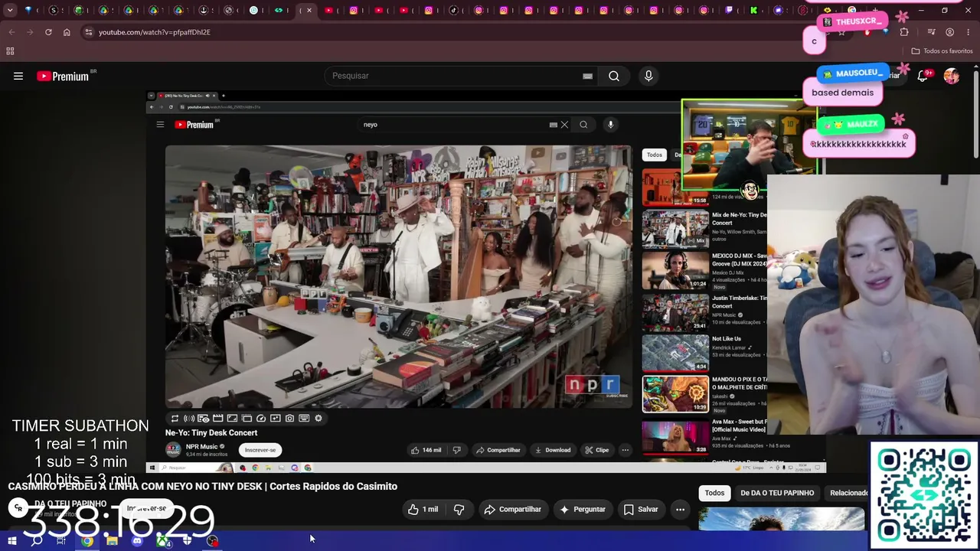Close the active YouTube browser tab

click(x=309, y=11)
